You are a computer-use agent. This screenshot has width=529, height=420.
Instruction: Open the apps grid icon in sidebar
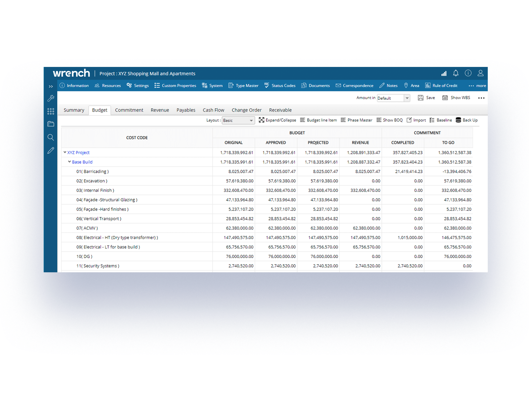(x=51, y=111)
